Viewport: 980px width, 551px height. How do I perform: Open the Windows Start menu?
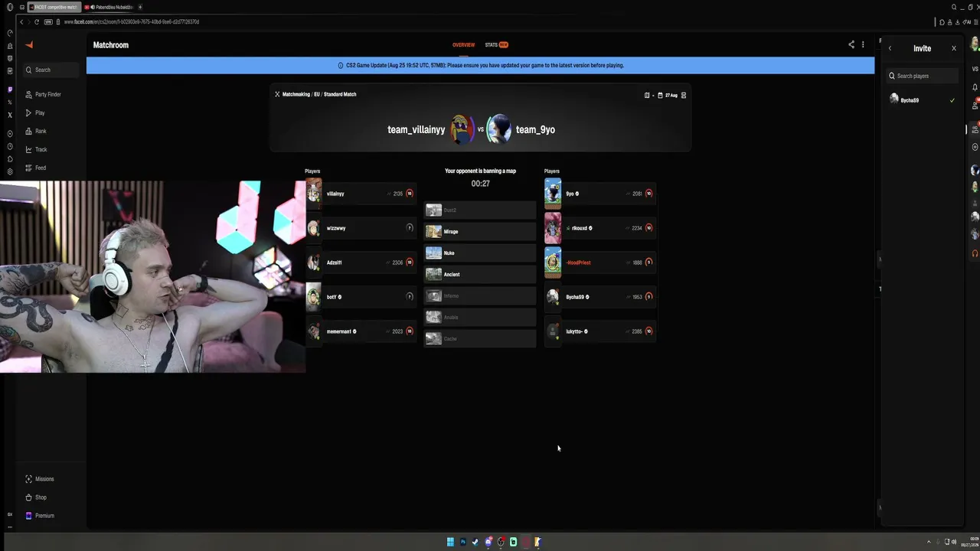pos(450,542)
